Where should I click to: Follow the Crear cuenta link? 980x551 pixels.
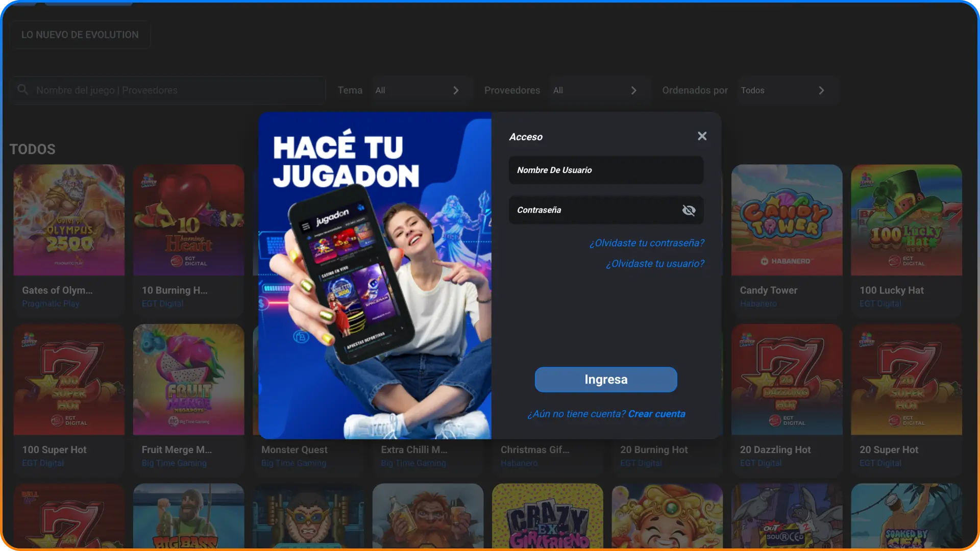(x=656, y=414)
